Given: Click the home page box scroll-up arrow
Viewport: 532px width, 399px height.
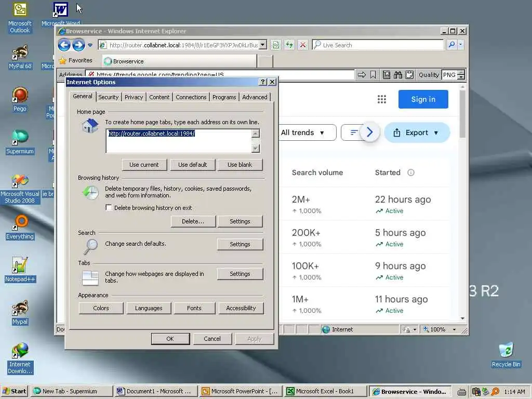Looking at the screenshot, I should click(x=256, y=134).
